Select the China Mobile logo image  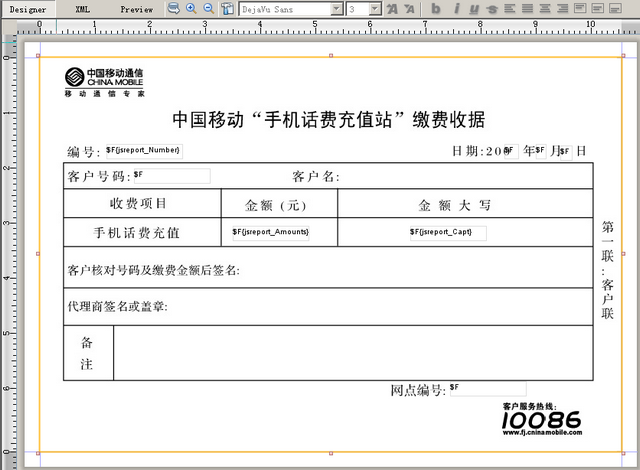[104, 82]
